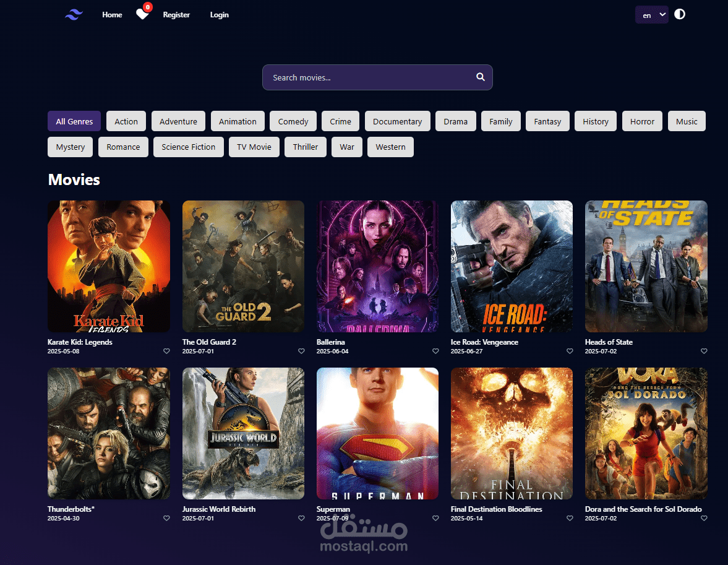Image resolution: width=728 pixels, height=565 pixels.
Task: Open the Jurassic World Rebirth poster
Action: click(243, 434)
